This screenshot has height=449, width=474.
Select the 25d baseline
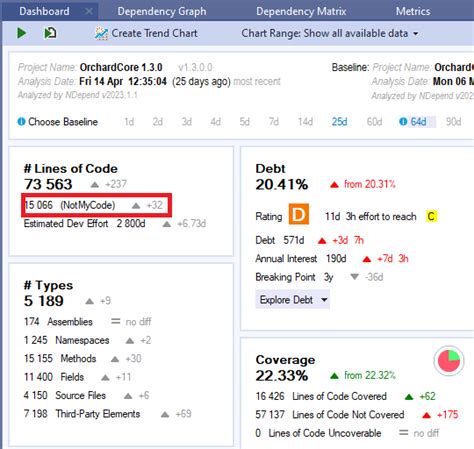pyautogui.click(x=339, y=122)
